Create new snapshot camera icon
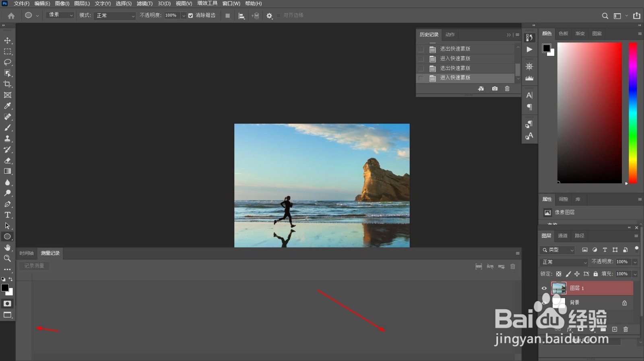This screenshot has height=361, width=644. [495, 88]
